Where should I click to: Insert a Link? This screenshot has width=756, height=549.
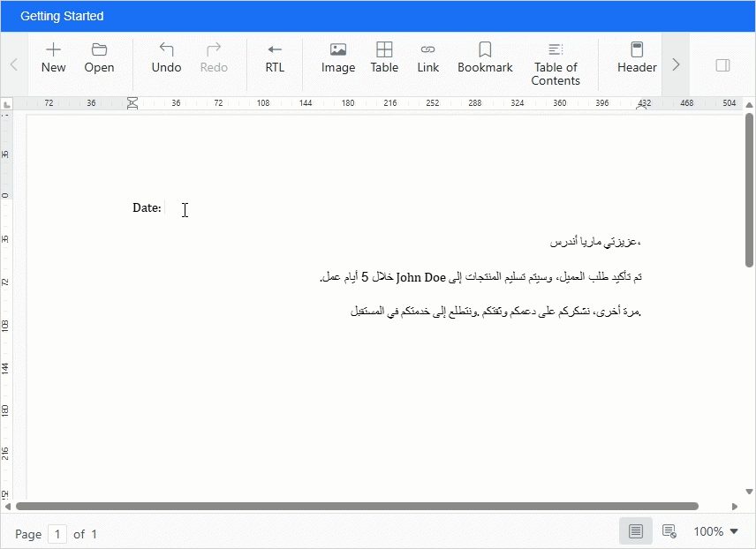point(427,58)
